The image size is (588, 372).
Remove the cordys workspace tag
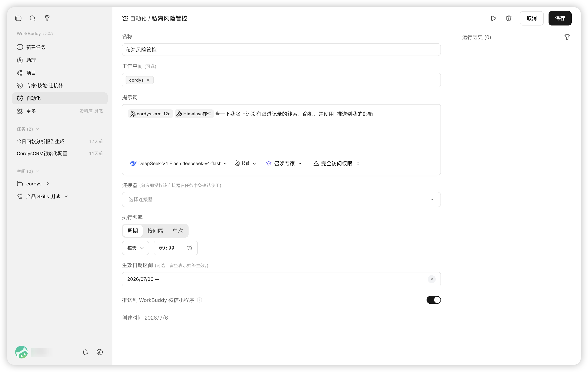148,80
